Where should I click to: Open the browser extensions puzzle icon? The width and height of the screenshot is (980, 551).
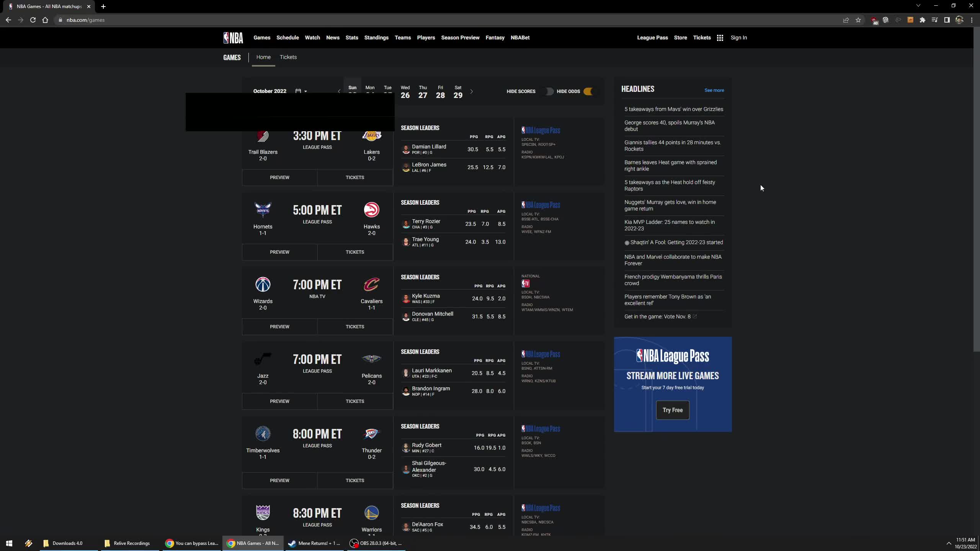pyautogui.click(x=923, y=20)
